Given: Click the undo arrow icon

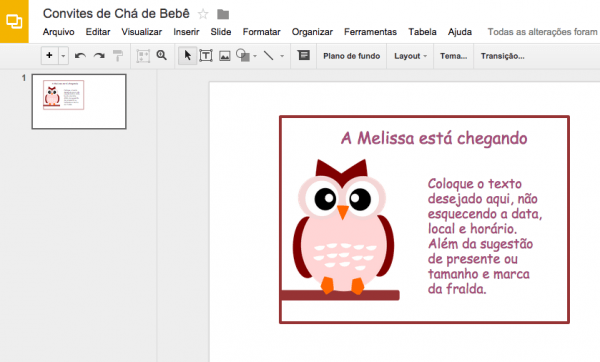Looking at the screenshot, I should (80, 56).
